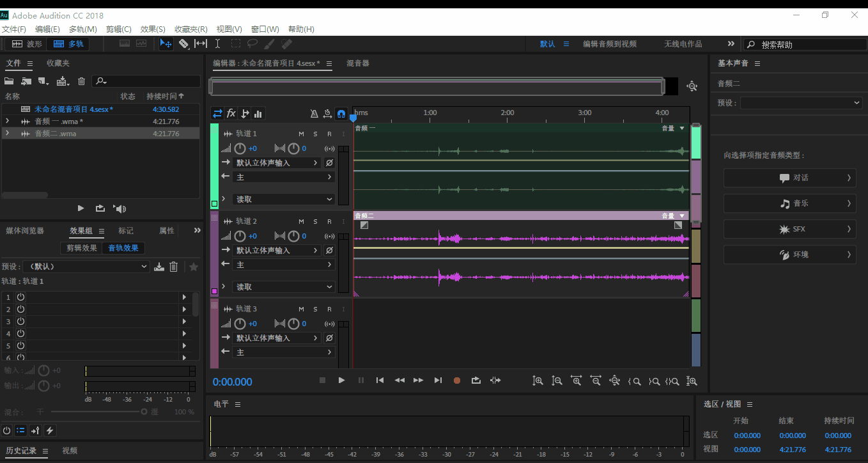Click the Record button
Image resolution: width=868 pixels, height=463 pixels.
click(x=457, y=381)
